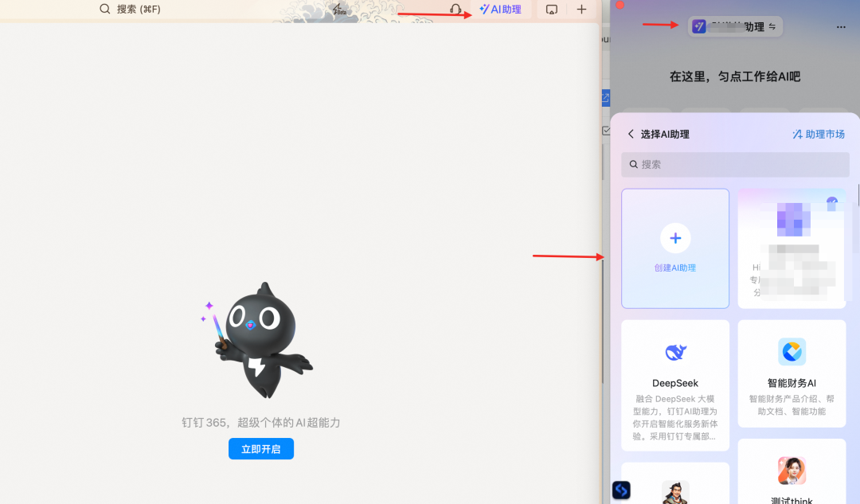Viewport: 860px width, 504px height.
Task: Click the DeepSeek description text
Action: [x=675, y=417]
